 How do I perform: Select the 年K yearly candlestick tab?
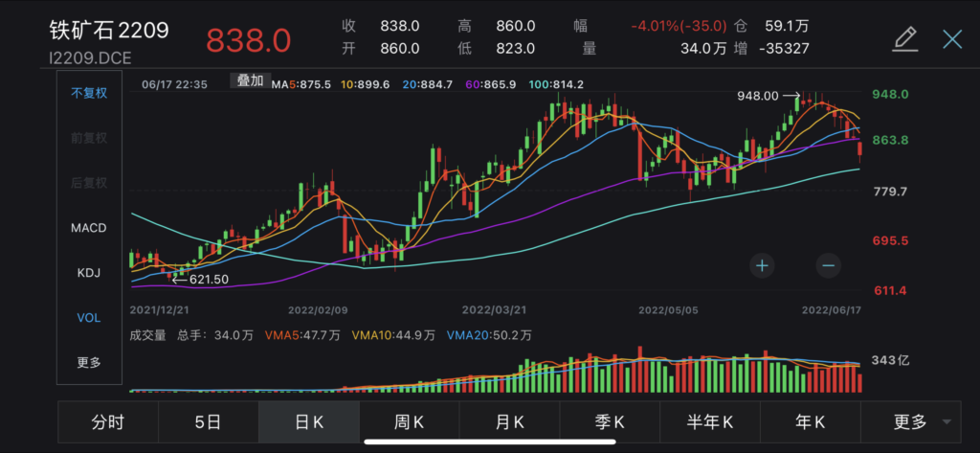click(x=810, y=422)
